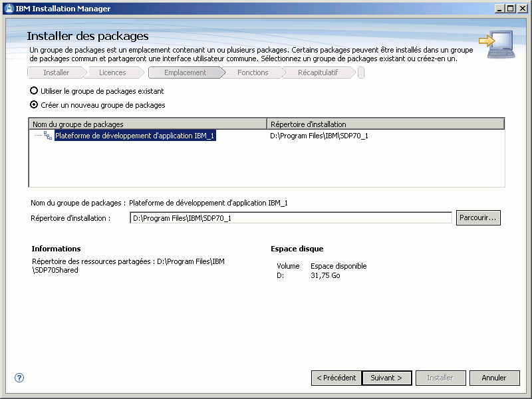The width and height of the screenshot is (532, 399).
Task: Minimize the IBM Installation Manager window
Action: pyautogui.click(x=499, y=9)
